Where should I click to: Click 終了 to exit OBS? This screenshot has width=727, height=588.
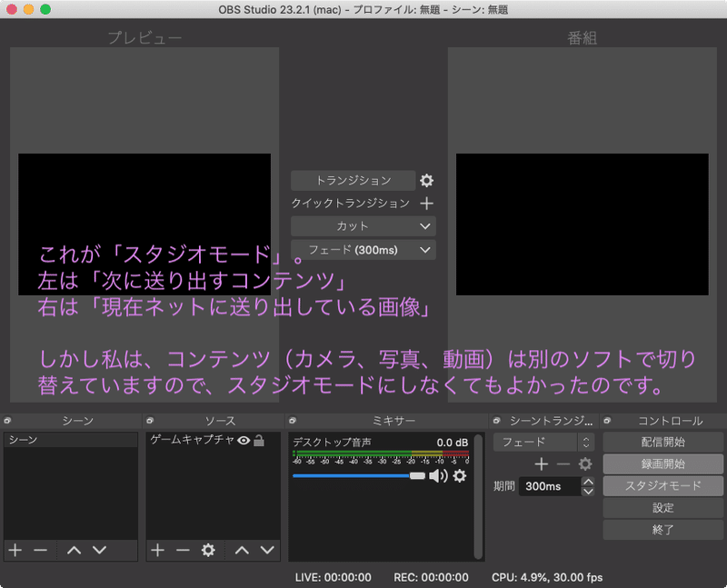coord(663,530)
